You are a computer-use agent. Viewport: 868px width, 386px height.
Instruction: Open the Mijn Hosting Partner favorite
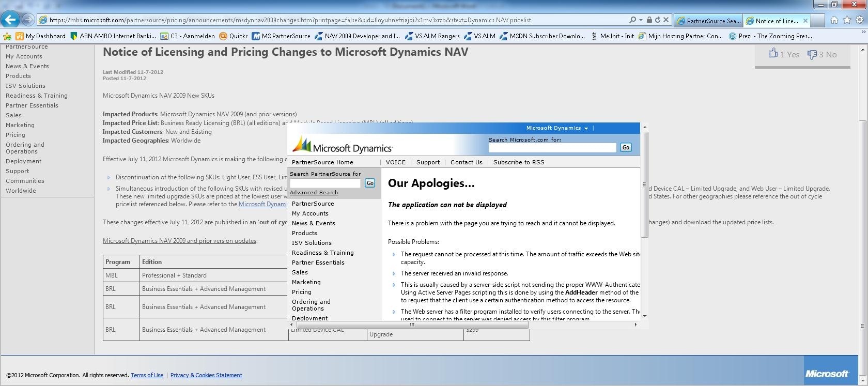680,36
